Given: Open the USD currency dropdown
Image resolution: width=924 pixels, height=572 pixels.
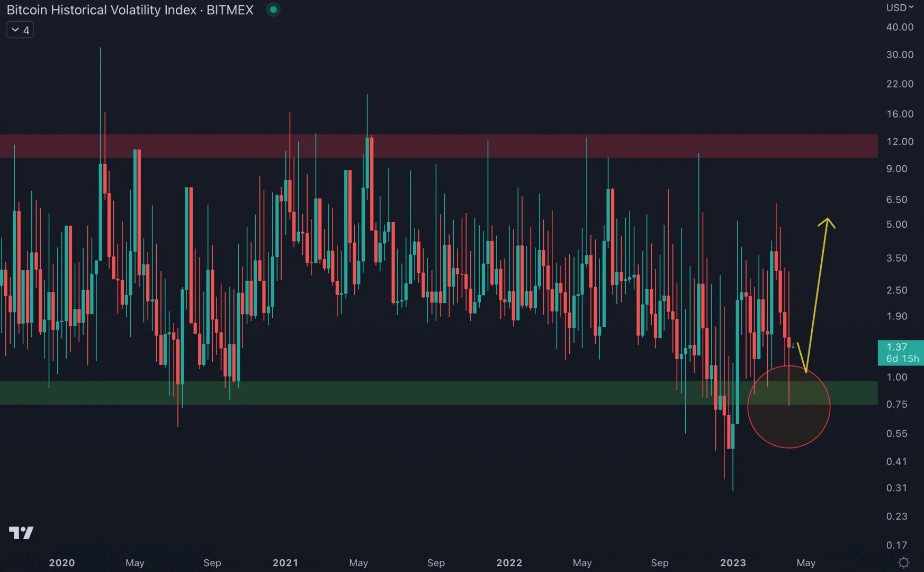Looking at the screenshot, I should [900, 7].
